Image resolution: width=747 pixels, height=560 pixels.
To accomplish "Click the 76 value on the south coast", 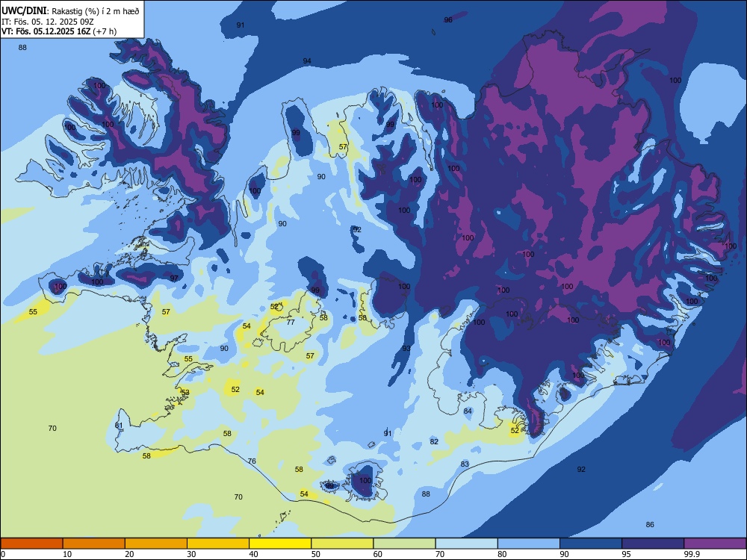I will pos(252,461).
